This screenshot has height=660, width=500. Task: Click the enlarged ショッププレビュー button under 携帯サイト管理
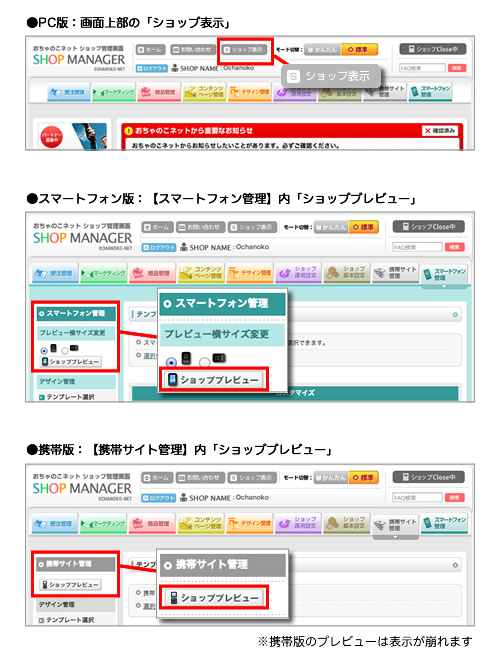(x=215, y=597)
